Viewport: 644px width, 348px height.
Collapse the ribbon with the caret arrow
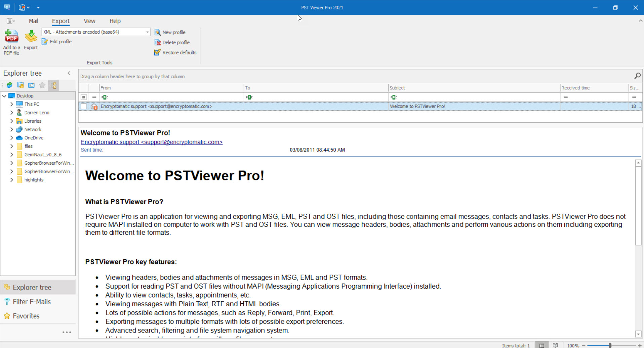tap(641, 21)
